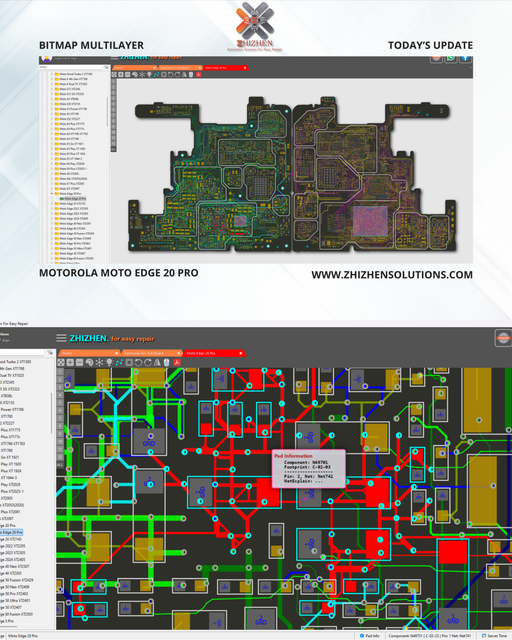This screenshot has height=640, width=512.
Task: Click zoom-in plus icon in zoomed trace view toolbar
Action: [x=70, y=362]
